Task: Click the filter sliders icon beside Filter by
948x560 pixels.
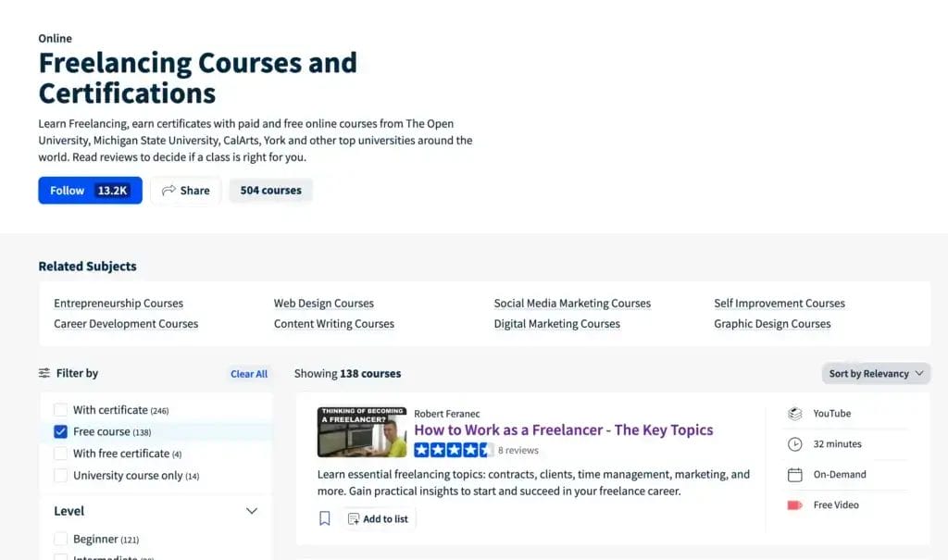Action: pyautogui.click(x=44, y=373)
